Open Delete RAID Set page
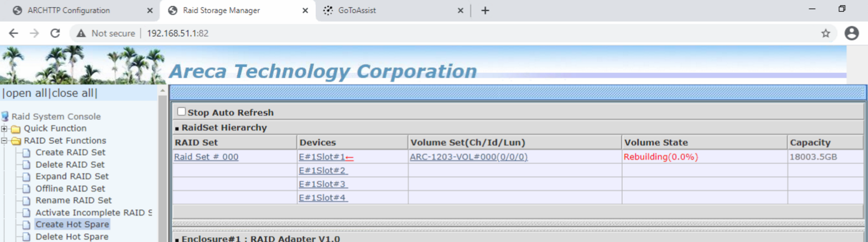 [70, 164]
